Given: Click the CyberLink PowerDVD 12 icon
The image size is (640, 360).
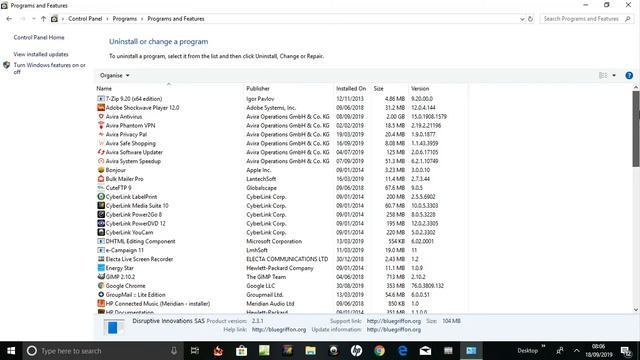Looking at the screenshot, I should tap(101, 223).
